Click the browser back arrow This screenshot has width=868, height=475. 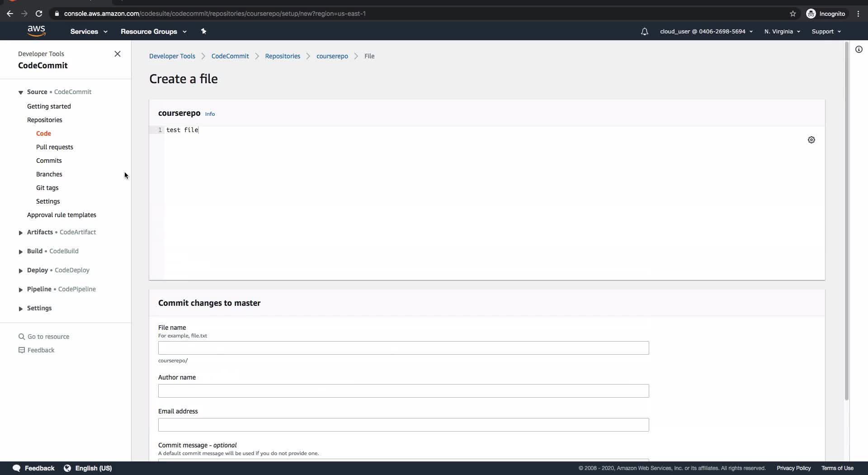tap(10, 14)
